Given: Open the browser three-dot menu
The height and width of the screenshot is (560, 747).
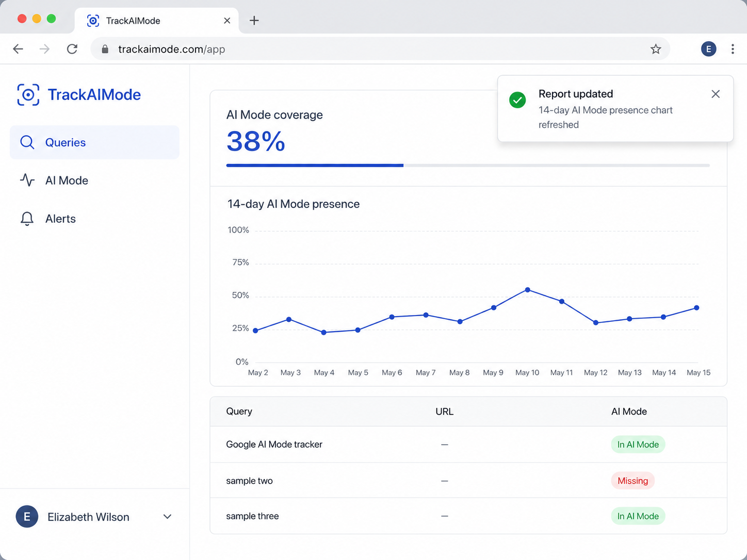Looking at the screenshot, I should click(x=733, y=49).
